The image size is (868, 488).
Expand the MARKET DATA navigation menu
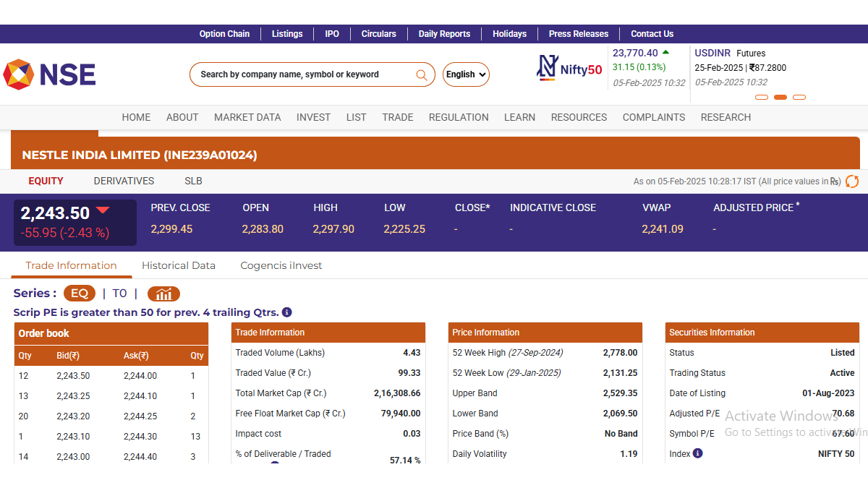[x=247, y=117]
